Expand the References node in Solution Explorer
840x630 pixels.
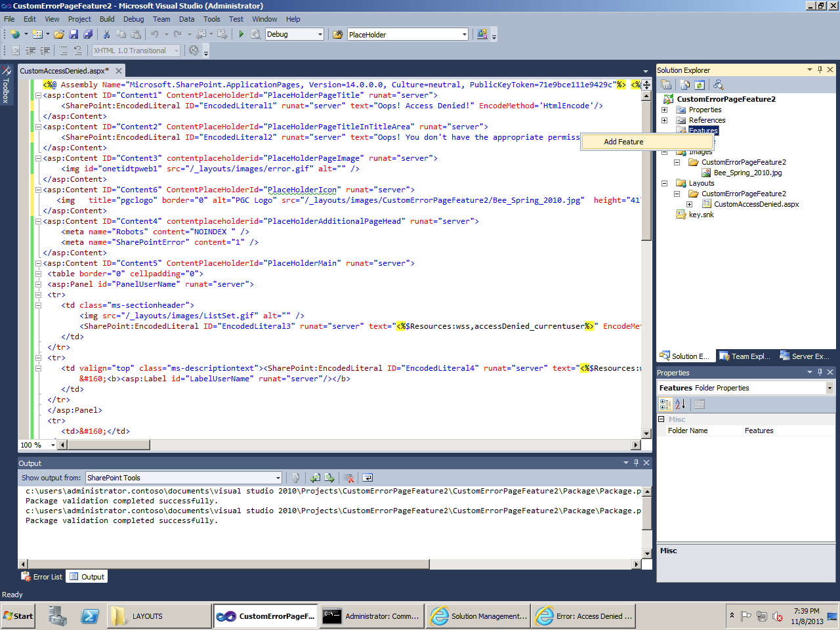tap(664, 120)
